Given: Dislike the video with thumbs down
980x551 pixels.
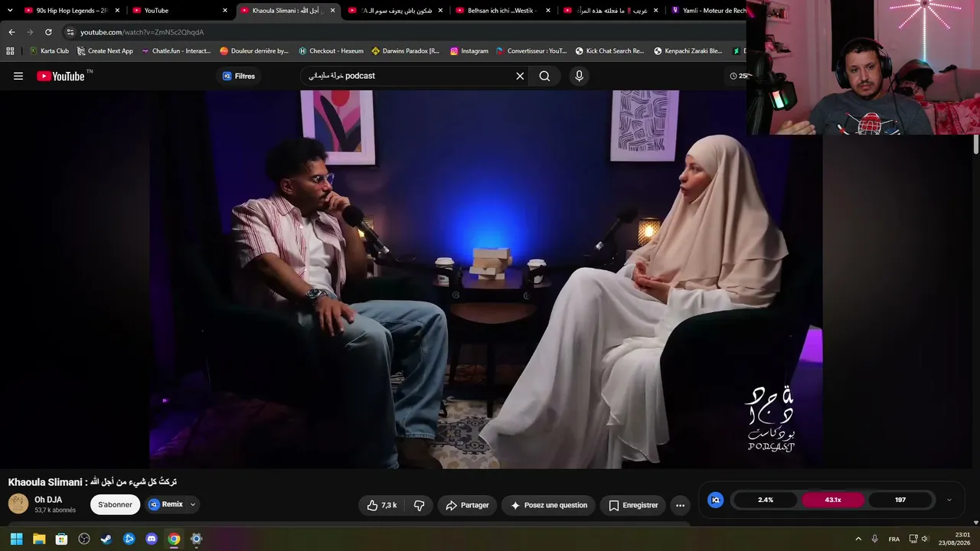Looking at the screenshot, I should (419, 505).
